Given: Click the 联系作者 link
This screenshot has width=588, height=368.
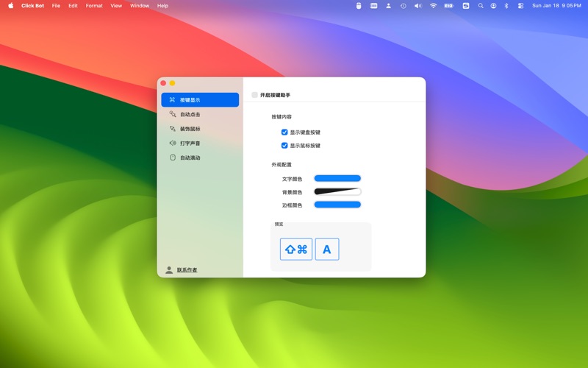Looking at the screenshot, I should tap(187, 270).
